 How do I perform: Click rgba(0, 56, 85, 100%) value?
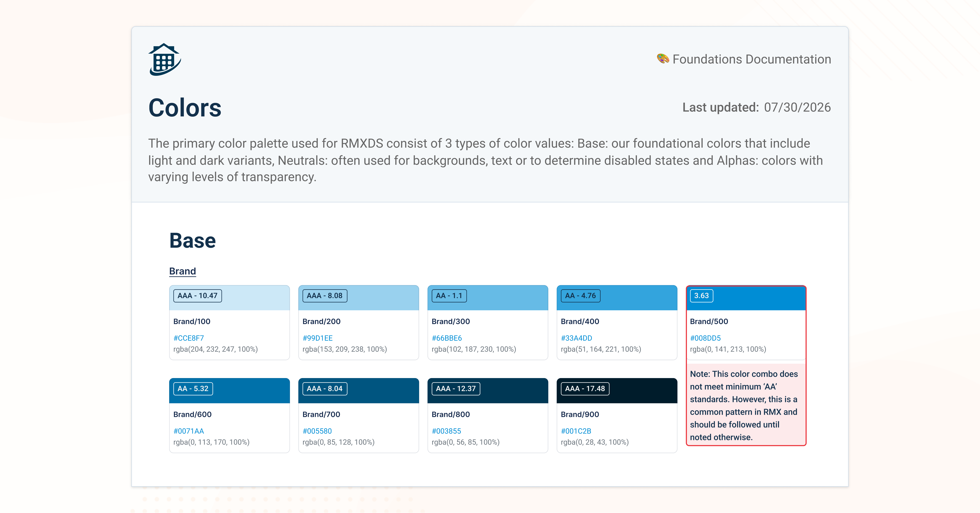(x=466, y=442)
